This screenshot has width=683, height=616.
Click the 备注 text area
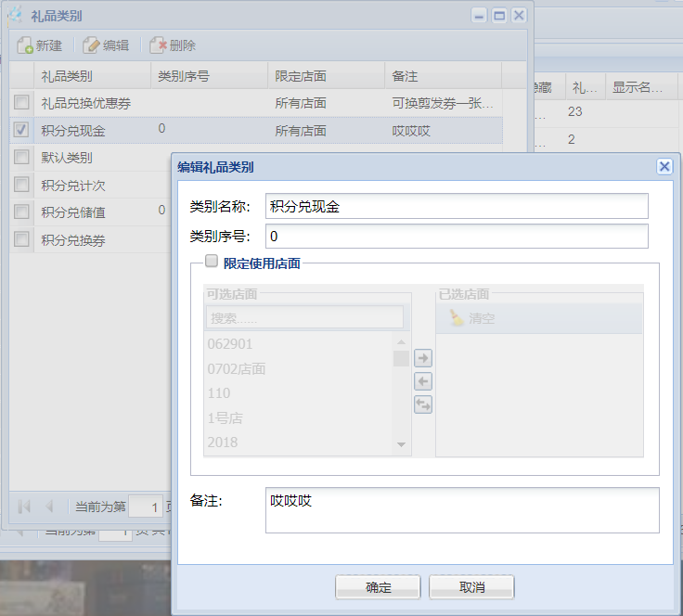[462, 510]
